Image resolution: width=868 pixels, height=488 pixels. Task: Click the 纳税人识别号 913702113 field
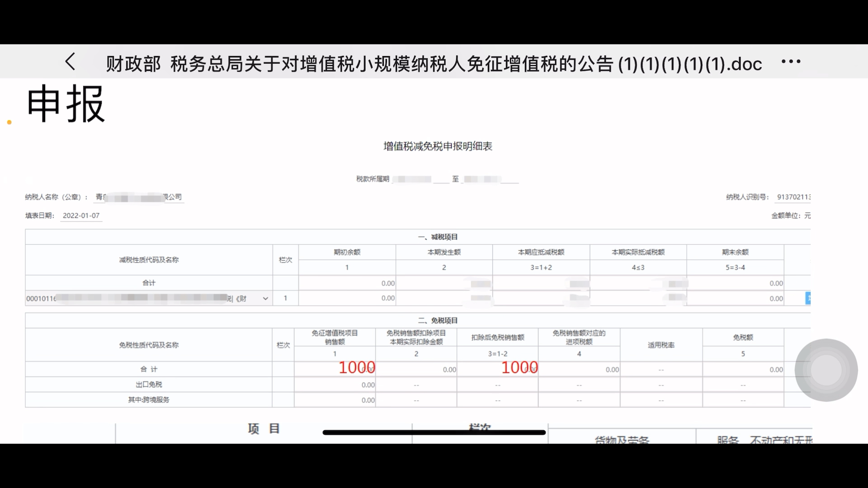pyautogui.click(x=793, y=197)
